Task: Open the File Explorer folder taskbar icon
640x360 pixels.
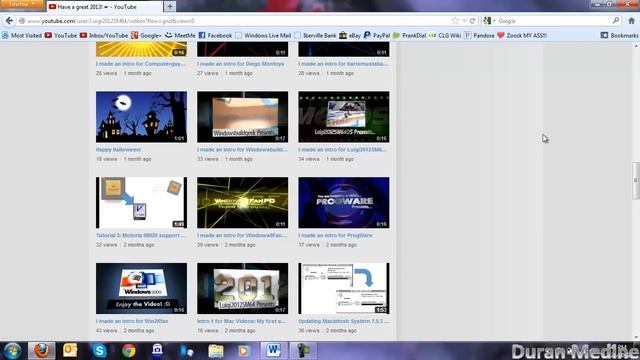Action: [x=216, y=351]
